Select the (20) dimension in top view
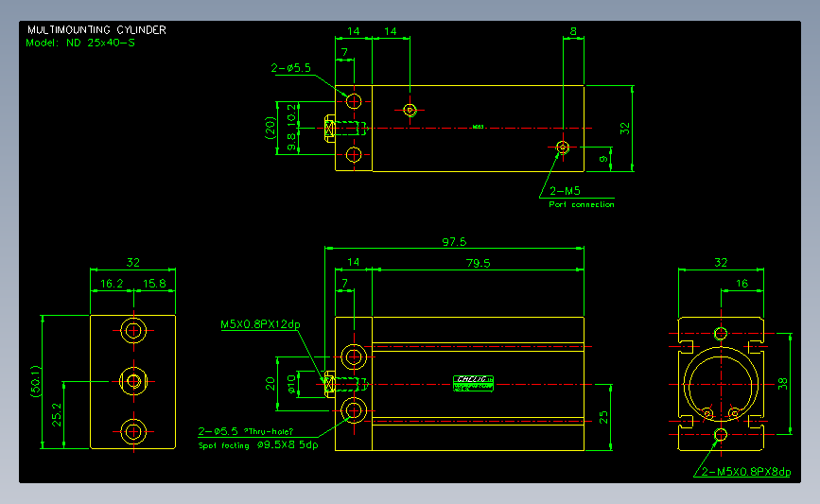820x504 pixels. tap(270, 128)
